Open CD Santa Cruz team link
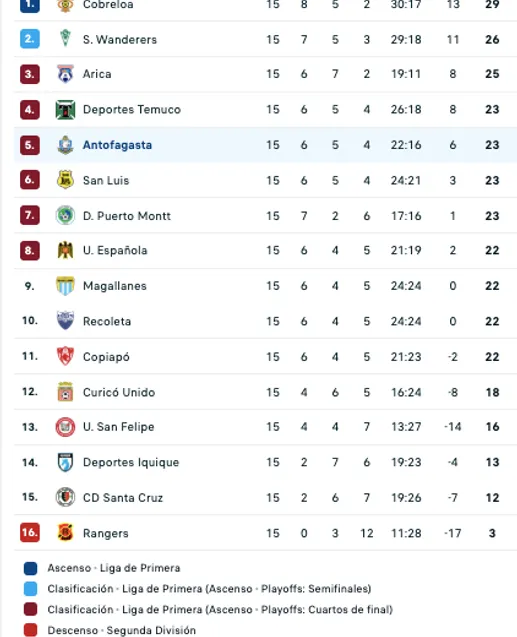The height and width of the screenshot is (637, 517). point(123,498)
